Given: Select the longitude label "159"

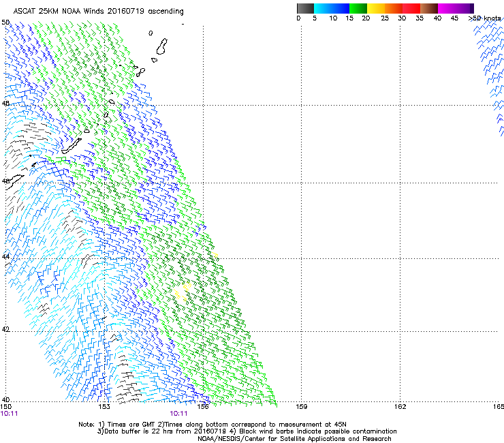Looking at the screenshot, I should tap(301, 407).
